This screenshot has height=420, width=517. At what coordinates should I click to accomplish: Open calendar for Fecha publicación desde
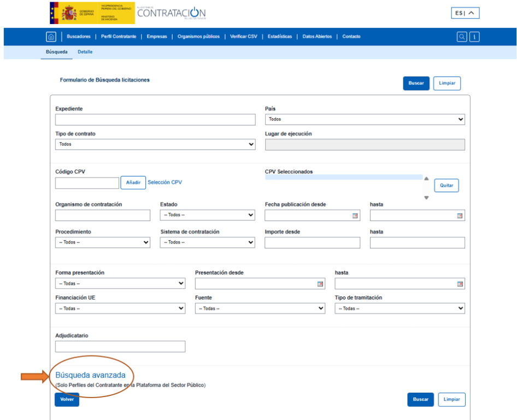click(x=355, y=215)
